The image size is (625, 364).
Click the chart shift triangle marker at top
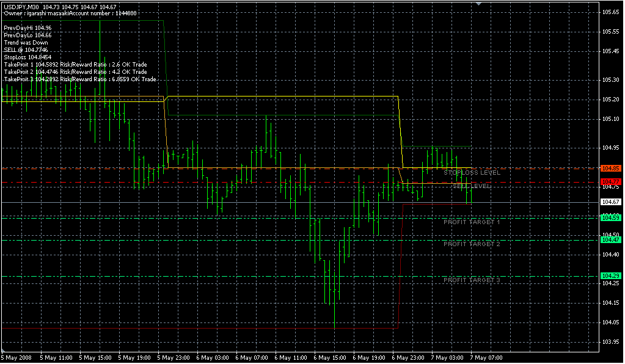(x=479, y=4)
